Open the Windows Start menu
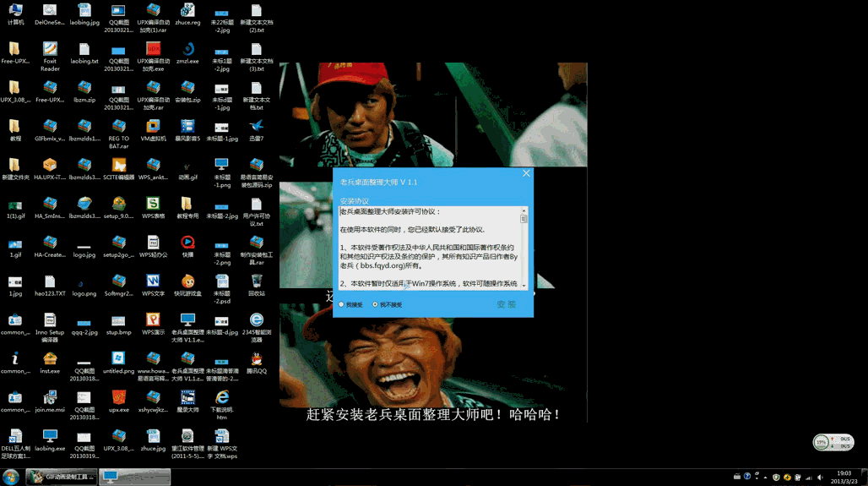This screenshot has height=486, width=868. pyautogui.click(x=10, y=477)
